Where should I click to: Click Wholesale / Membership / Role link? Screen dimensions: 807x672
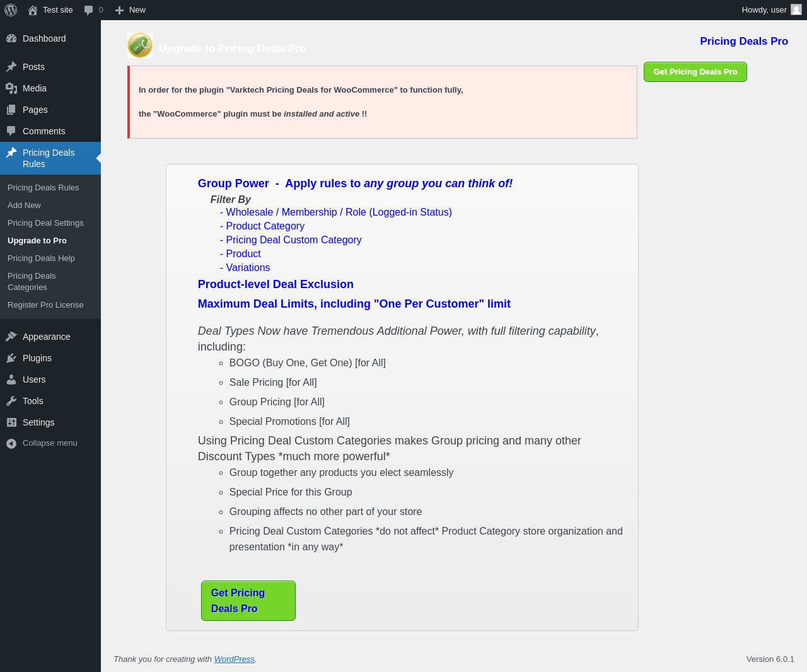point(336,212)
